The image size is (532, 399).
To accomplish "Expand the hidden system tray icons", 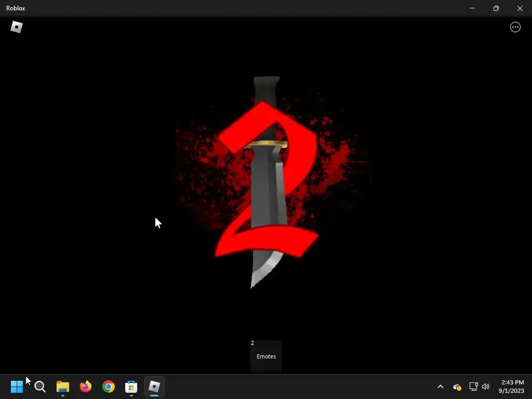I will tap(441, 387).
